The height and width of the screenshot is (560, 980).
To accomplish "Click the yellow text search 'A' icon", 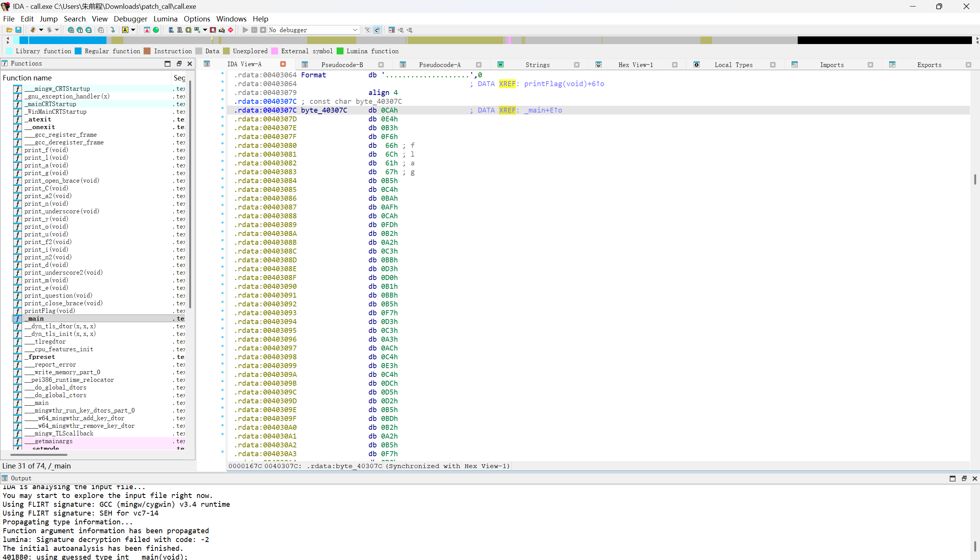I will click(125, 30).
